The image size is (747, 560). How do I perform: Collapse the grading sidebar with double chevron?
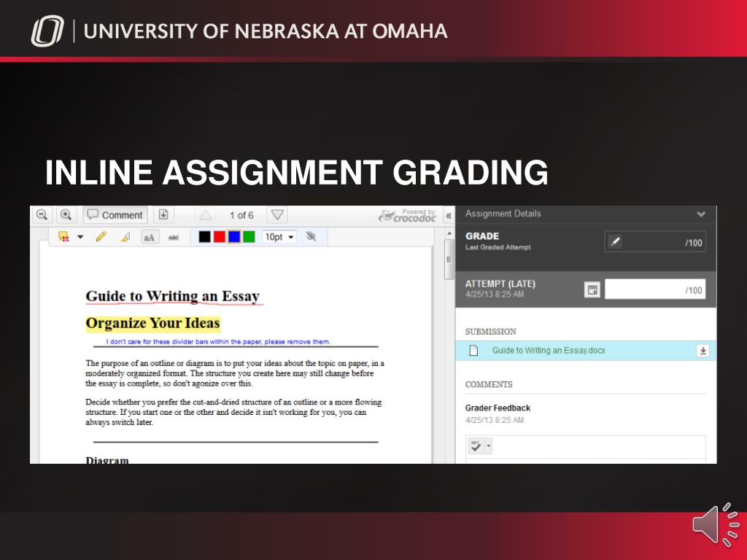click(x=449, y=216)
